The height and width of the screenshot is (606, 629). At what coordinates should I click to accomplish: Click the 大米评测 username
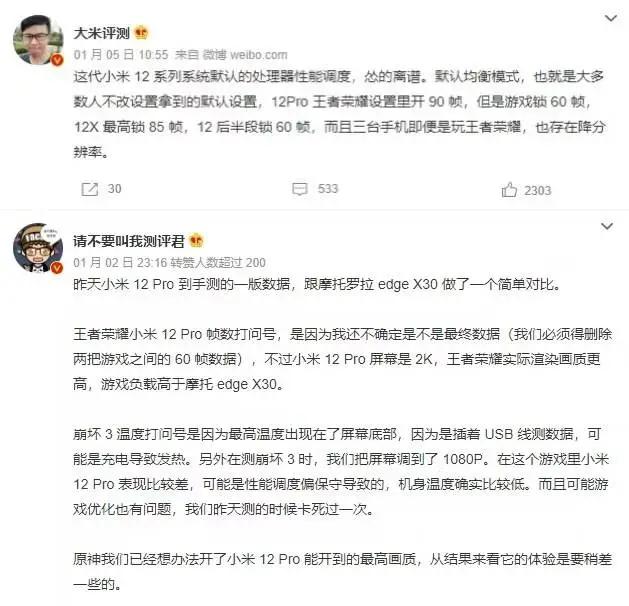pos(101,33)
